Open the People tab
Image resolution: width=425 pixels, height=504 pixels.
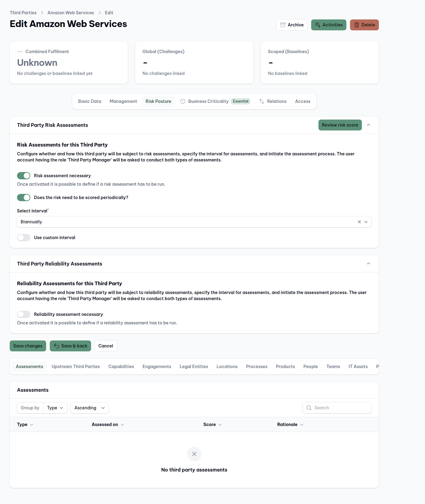point(311,367)
